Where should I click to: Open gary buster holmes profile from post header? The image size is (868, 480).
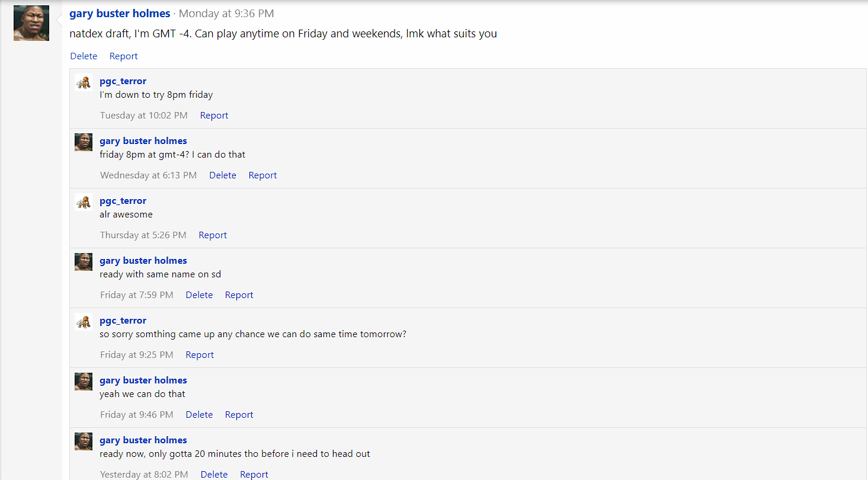tap(120, 13)
